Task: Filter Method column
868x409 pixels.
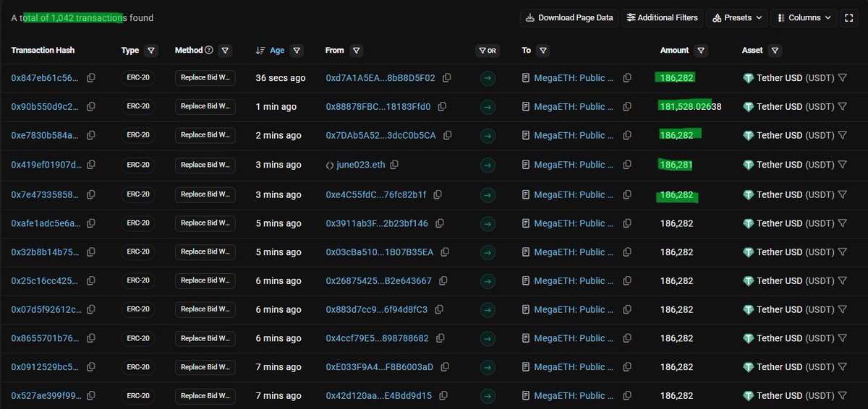Action: [x=225, y=51]
